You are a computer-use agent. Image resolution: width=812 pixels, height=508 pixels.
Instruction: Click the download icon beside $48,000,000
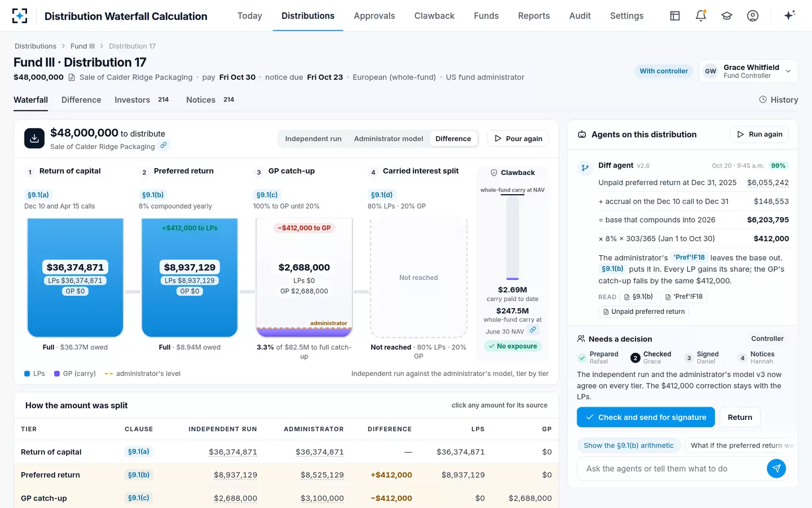pos(34,138)
